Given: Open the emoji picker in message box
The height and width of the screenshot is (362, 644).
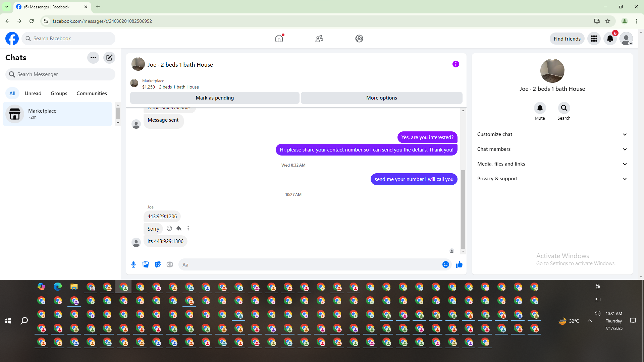Looking at the screenshot, I should coord(446,264).
